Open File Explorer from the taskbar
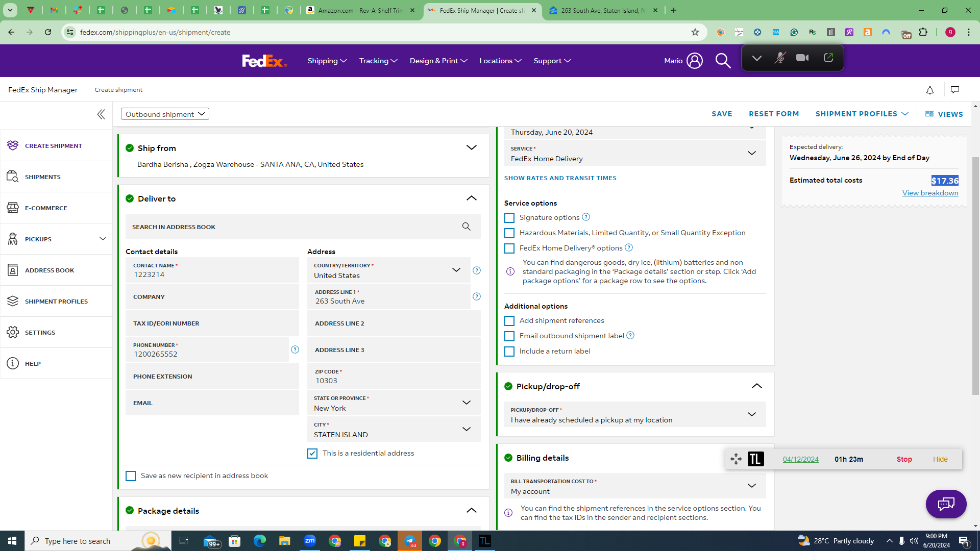 285,541
